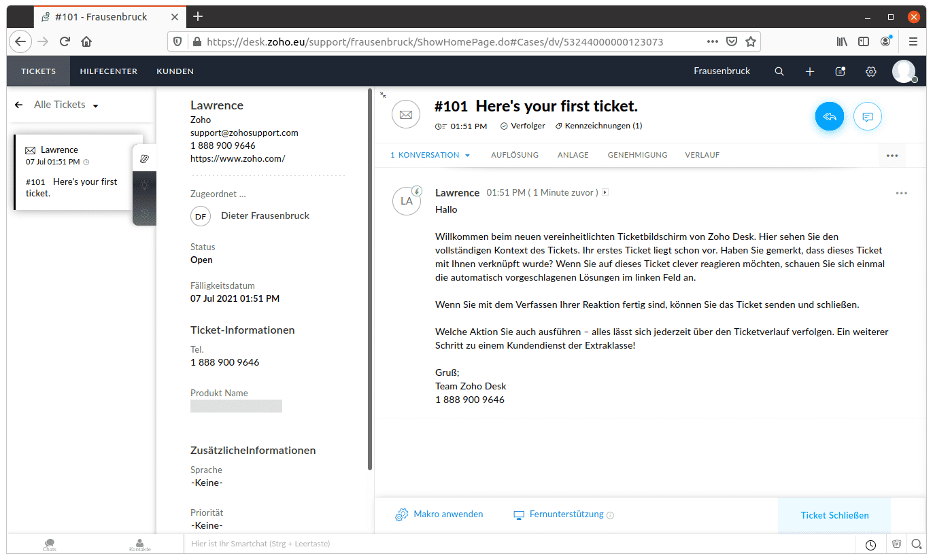Click the collapse arrows icon near ticket header

coord(383,94)
